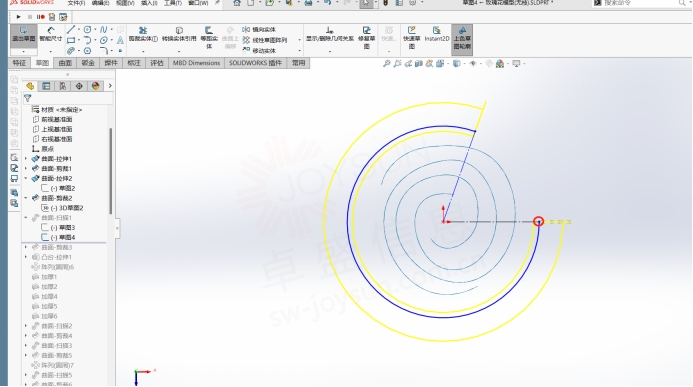
Task: Click Display/Delete Relations (显示/删除几何关系) tool
Action: tap(330, 34)
